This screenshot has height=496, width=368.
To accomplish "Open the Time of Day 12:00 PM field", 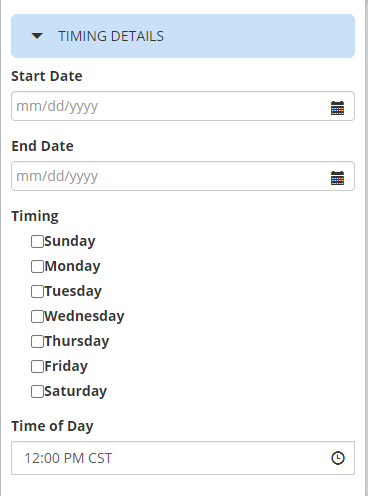I will tap(183, 458).
